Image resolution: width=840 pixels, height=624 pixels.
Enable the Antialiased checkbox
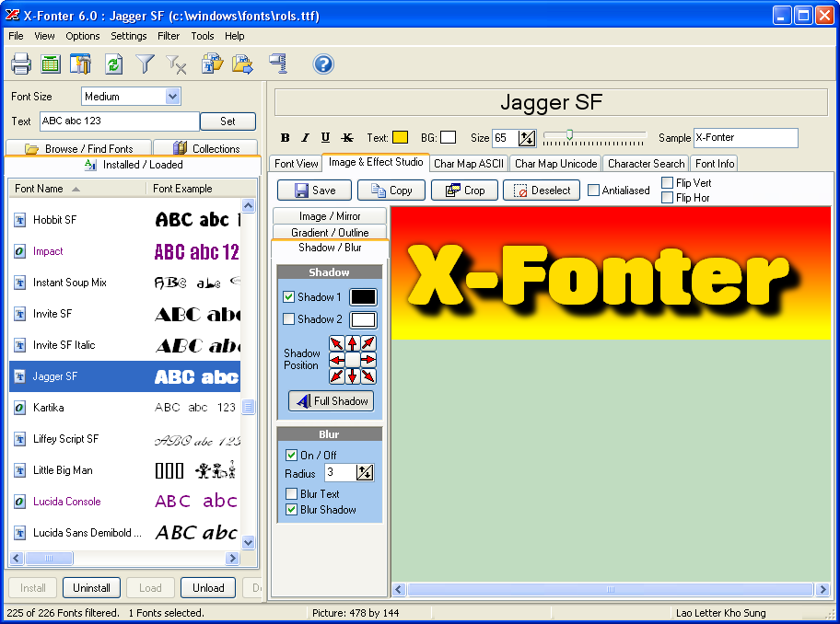(x=594, y=191)
